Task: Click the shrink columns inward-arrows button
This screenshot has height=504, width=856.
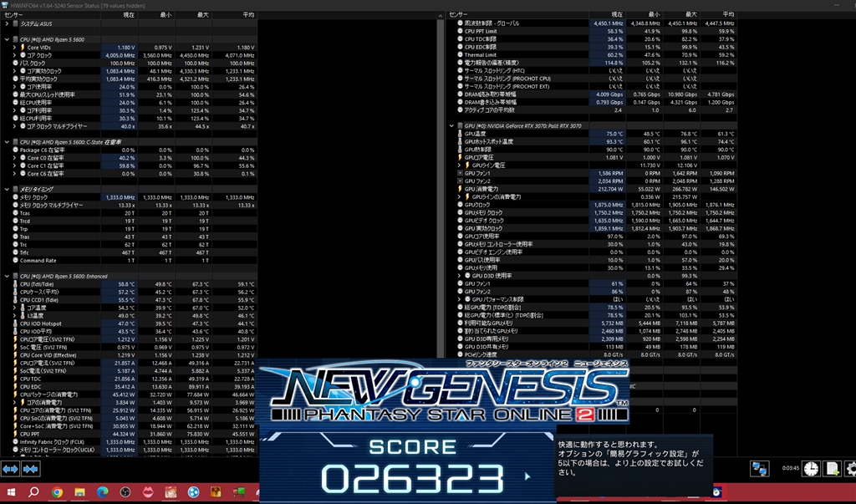Action: click(31, 469)
